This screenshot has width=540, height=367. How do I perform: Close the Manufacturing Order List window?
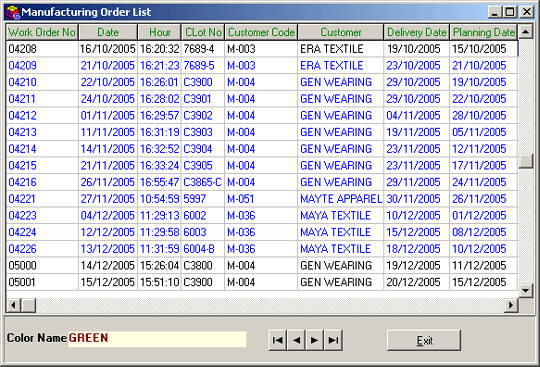pyautogui.click(x=527, y=12)
